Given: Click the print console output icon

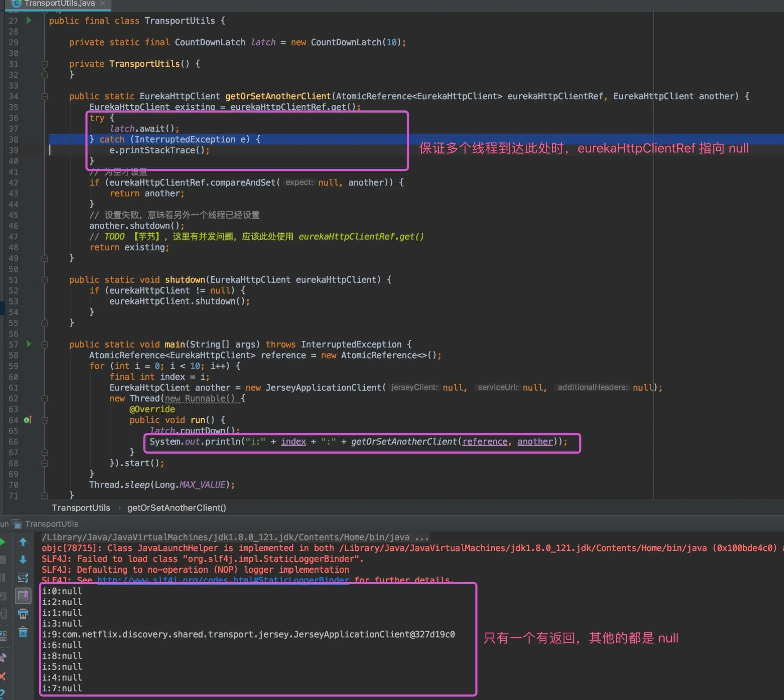Looking at the screenshot, I should click(23, 613).
